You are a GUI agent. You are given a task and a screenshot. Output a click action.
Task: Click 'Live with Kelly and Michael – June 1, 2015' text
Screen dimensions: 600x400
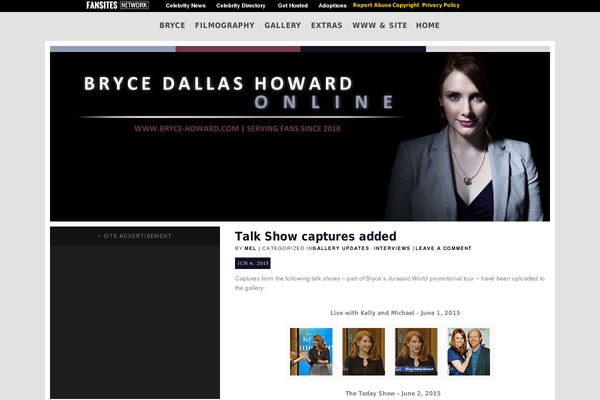[x=395, y=313]
